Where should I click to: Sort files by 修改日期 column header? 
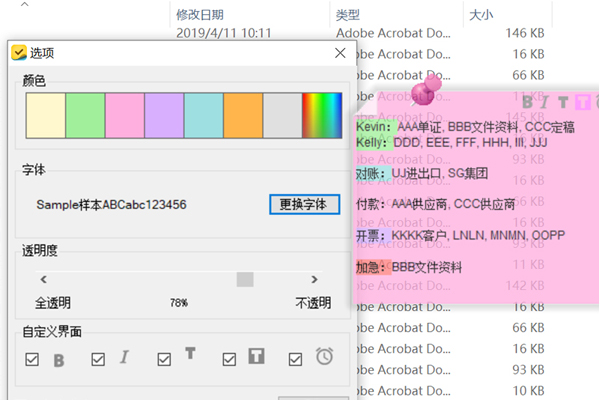pos(200,15)
